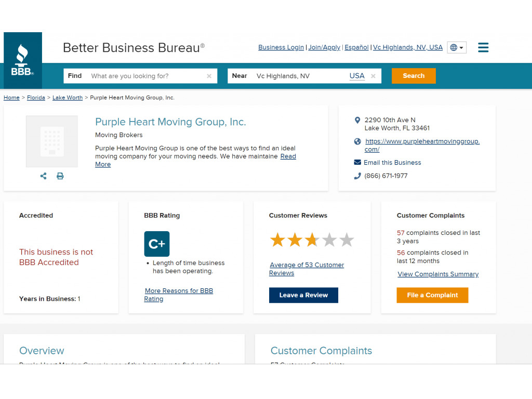This screenshot has height=399, width=532.
Task: Click the C+ rating badge
Action: (157, 244)
